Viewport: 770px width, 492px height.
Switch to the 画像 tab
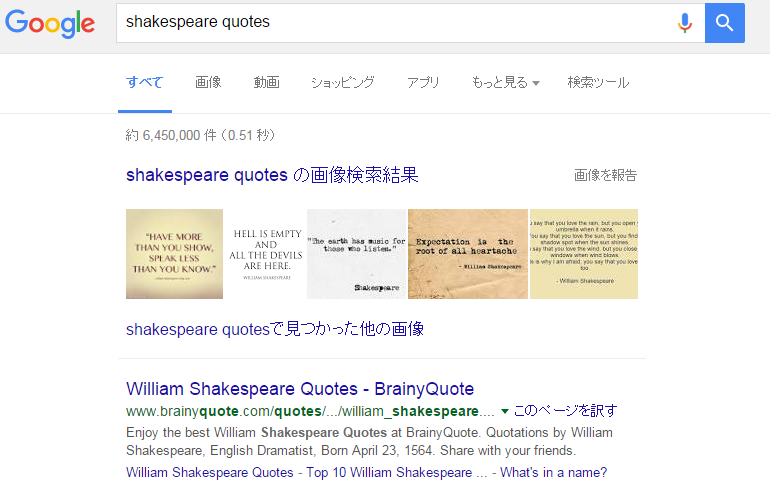point(208,82)
